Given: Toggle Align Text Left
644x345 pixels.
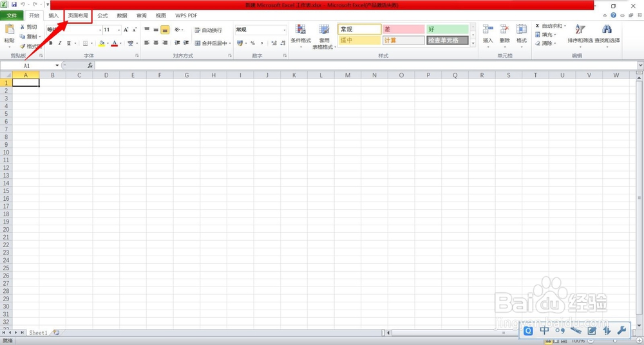Looking at the screenshot, I should click(147, 43).
